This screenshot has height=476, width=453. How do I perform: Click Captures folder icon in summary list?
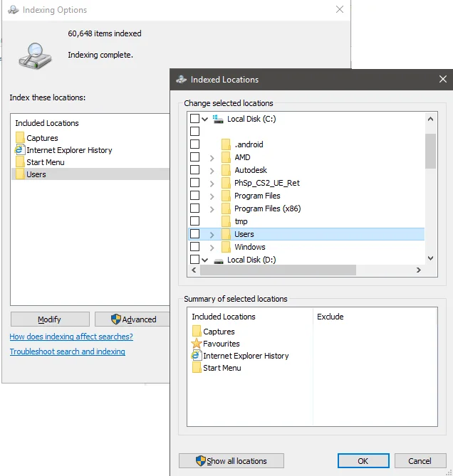(197, 331)
